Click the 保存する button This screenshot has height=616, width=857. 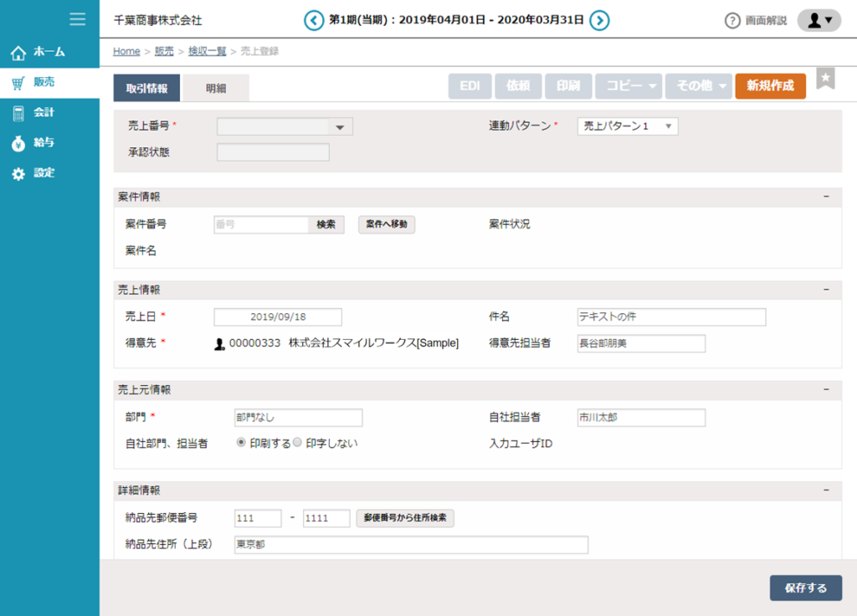(x=805, y=588)
